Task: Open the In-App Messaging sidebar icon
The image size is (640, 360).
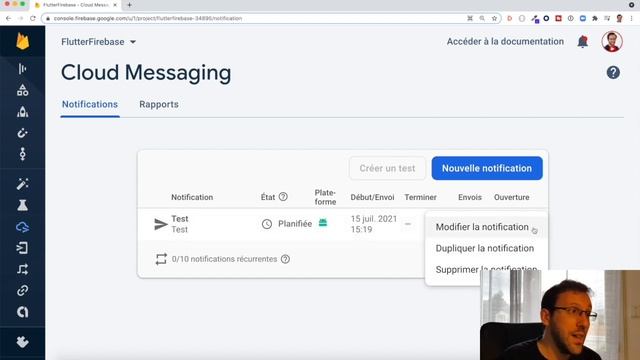Action: [x=22, y=248]
